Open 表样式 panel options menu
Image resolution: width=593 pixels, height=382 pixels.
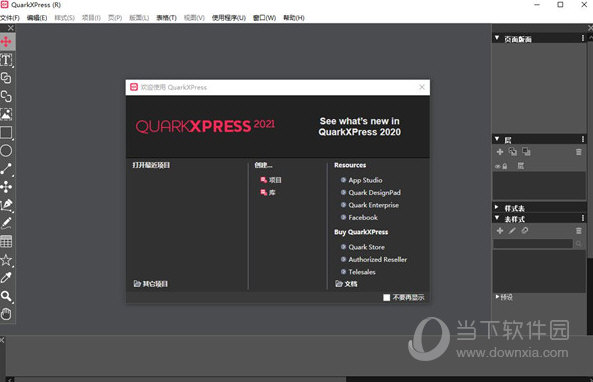click(x=583, y=218)
